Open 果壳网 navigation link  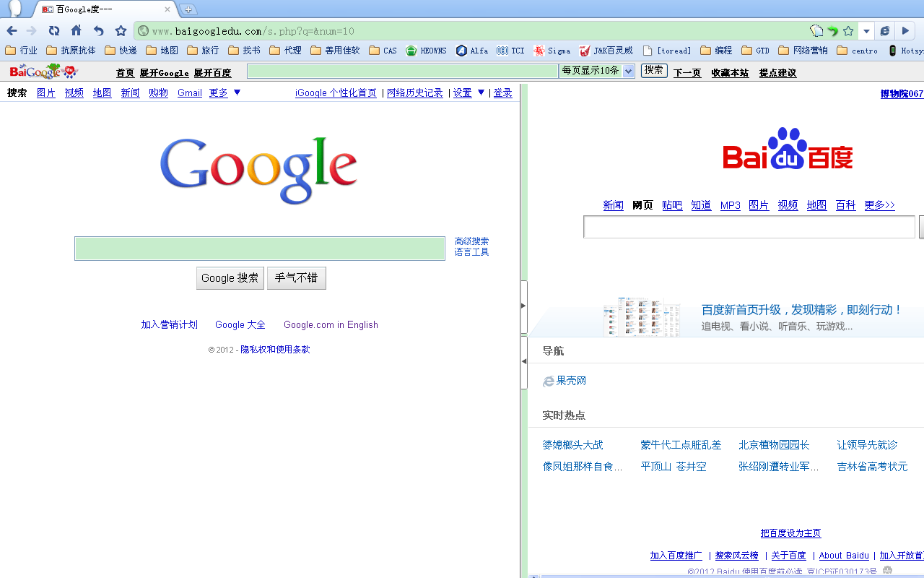(565, 381)
